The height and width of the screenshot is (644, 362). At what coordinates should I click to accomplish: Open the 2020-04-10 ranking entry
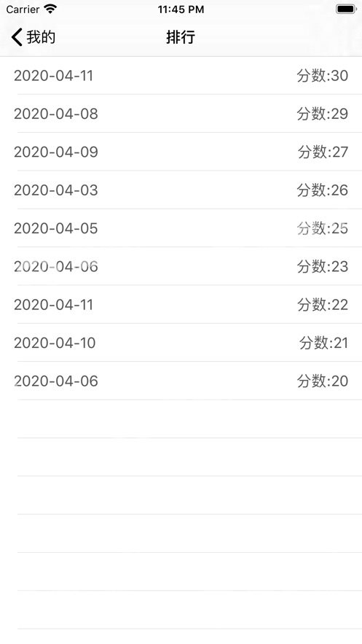tap(181, 343)
